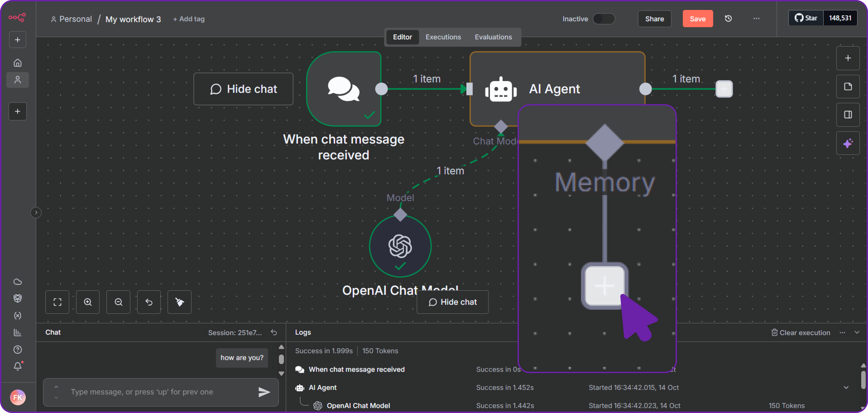Click the send message arrow
The width and height of the screenshot is (868, 413).
(x=264, y=392)
